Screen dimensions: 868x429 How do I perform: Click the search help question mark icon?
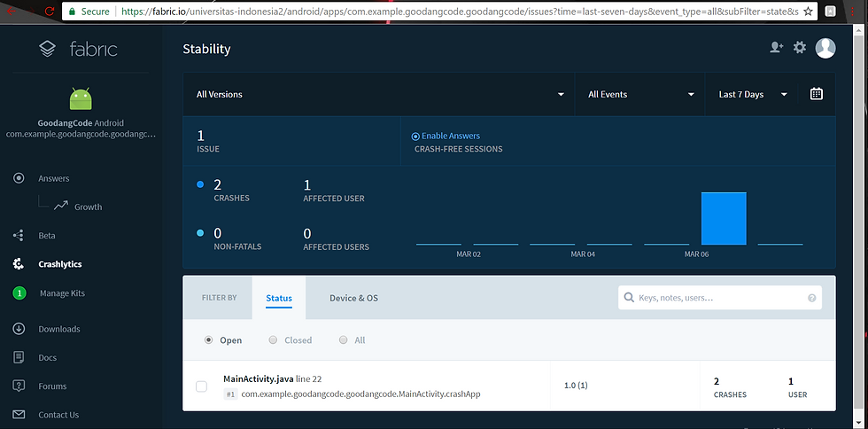(x=812, y=298)
